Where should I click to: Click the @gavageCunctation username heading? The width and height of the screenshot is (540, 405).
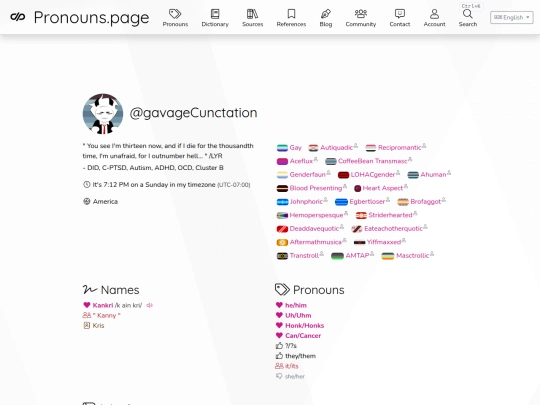193,113
